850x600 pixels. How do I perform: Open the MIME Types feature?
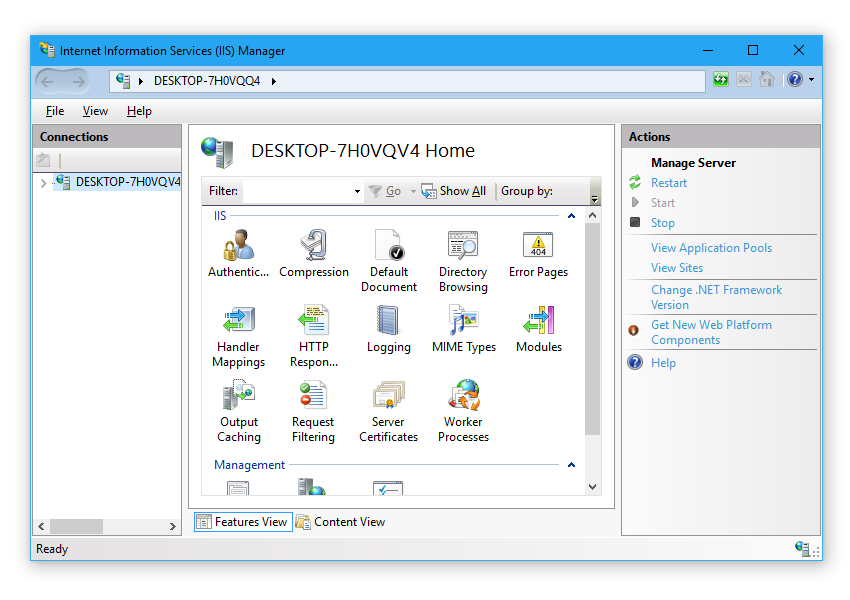tap(463, 328)
